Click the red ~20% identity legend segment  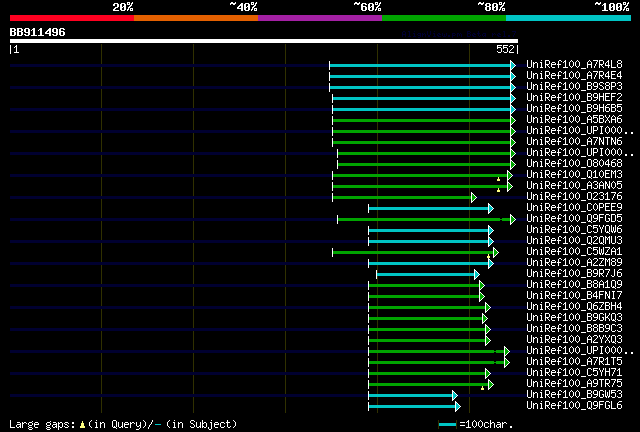72,18
